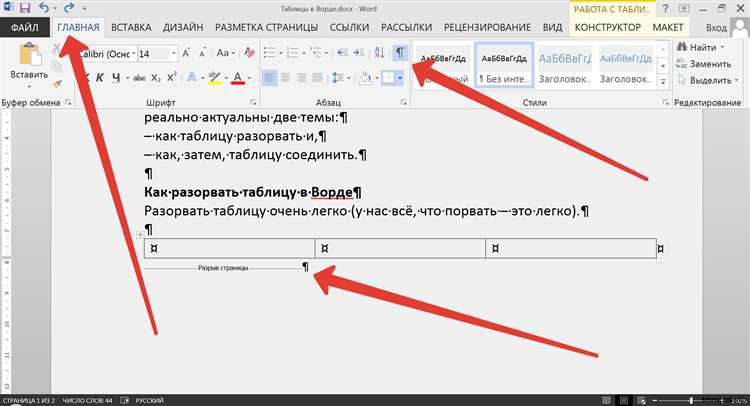Open the МАКЕТ table tools tab

[668, 28]
